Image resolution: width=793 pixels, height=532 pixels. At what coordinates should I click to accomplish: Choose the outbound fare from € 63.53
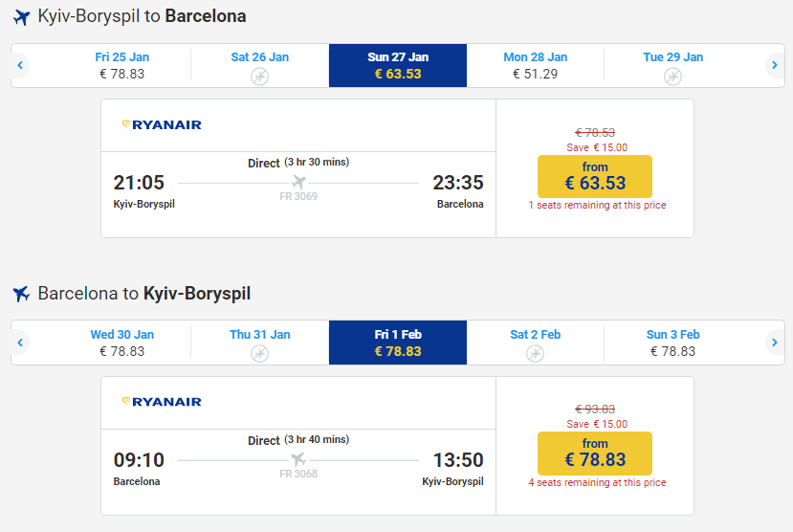coord(594,176)
